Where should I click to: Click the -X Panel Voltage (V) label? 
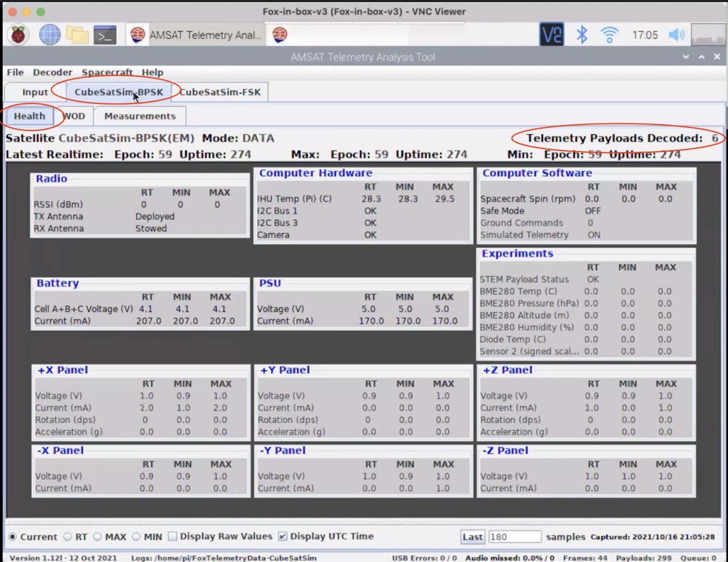click(x=58, y=477)
